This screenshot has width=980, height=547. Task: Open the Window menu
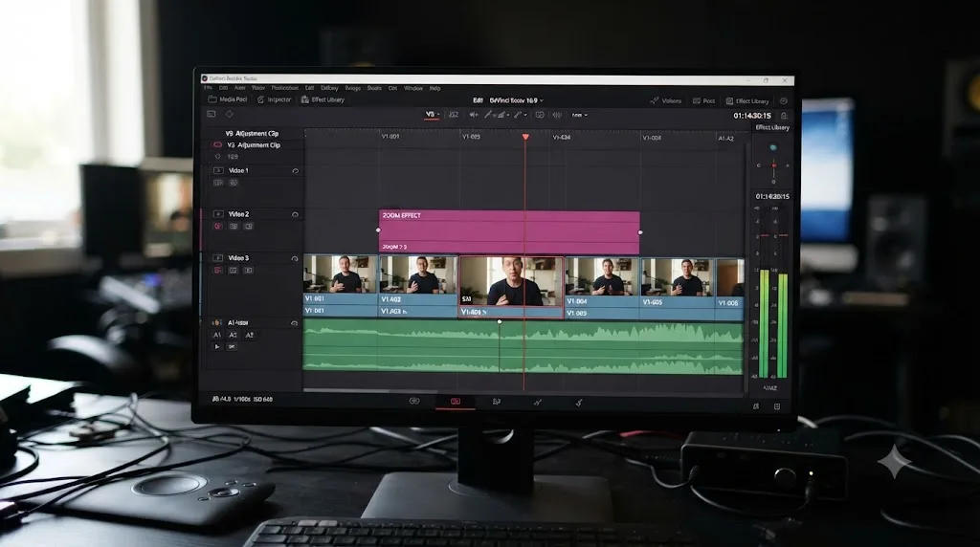[x=413, y=88]
